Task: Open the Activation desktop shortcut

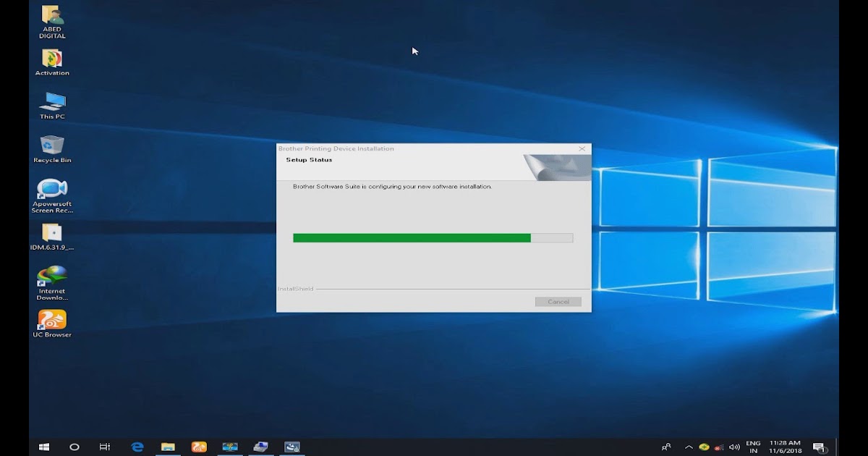Action: [52, 62]
